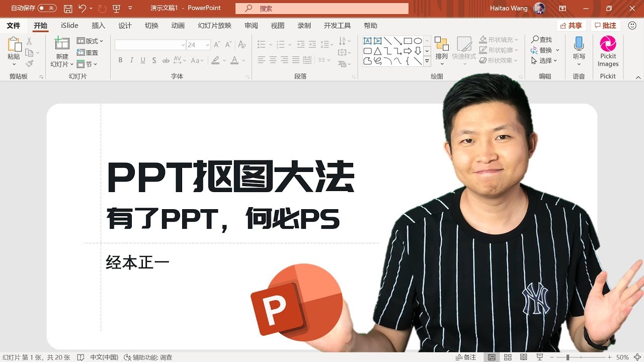Toggle the AutoSave switch
Screen dimensions: 644x362
coord(47,9)
